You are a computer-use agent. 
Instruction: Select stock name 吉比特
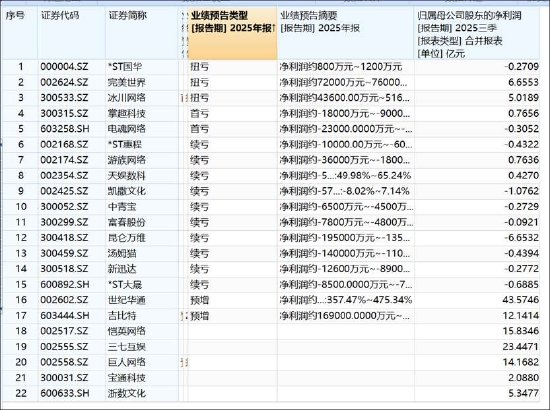point(122,316)
